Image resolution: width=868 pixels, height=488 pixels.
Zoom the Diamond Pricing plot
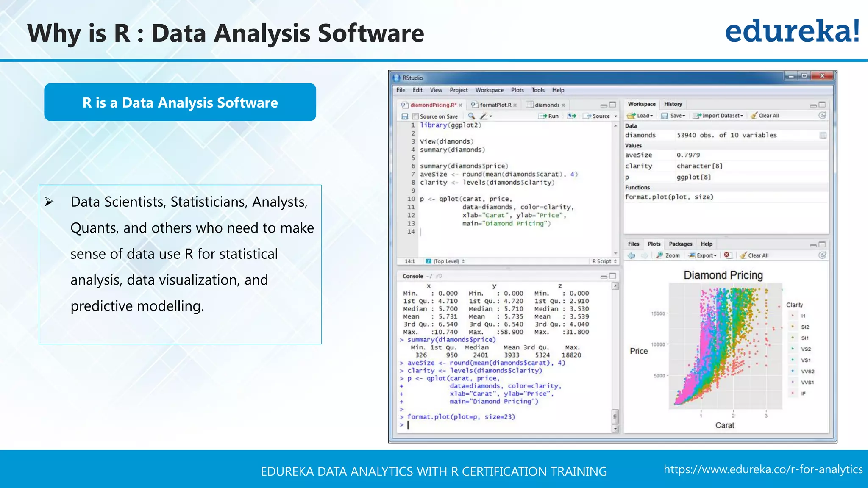click(x=668, y=255)
